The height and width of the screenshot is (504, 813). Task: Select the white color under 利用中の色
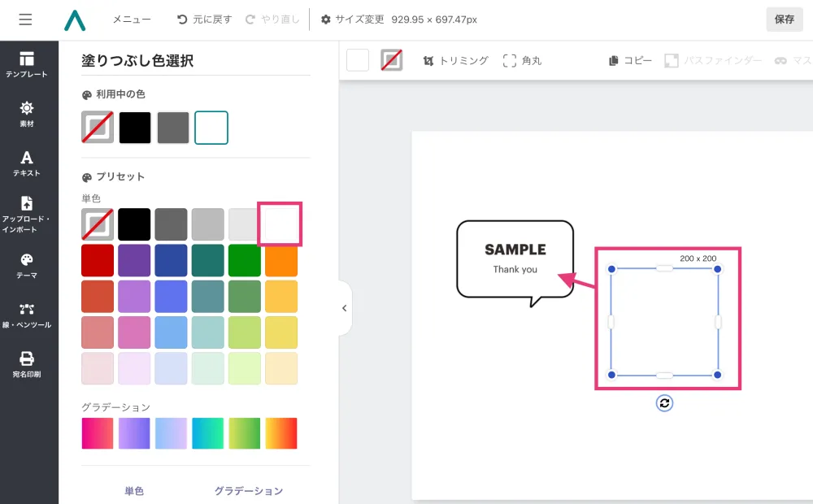coord(210,128)
